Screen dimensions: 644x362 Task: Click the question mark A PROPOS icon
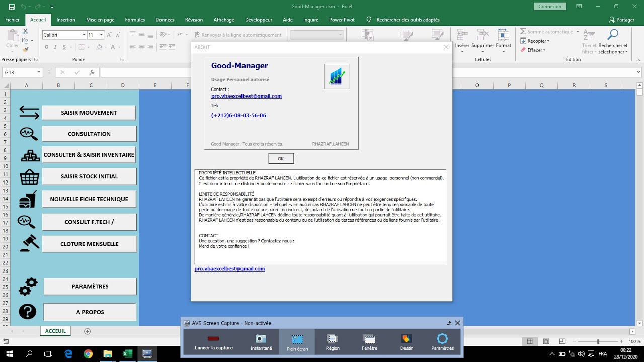27,312
